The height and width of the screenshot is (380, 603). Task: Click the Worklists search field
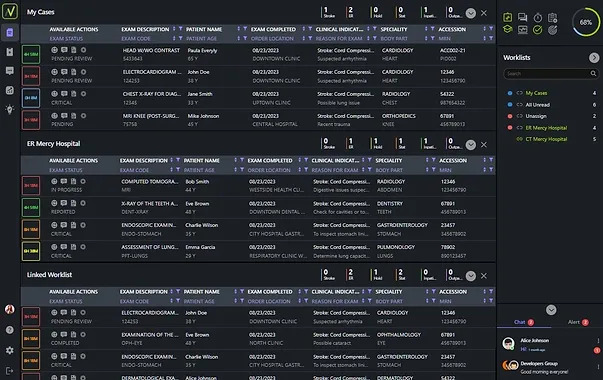tap(551, 73)
